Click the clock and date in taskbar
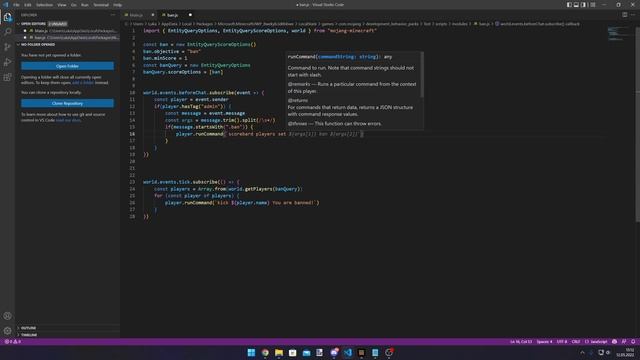The height and width of the screenshot is (360, 640). coord(626,353)
